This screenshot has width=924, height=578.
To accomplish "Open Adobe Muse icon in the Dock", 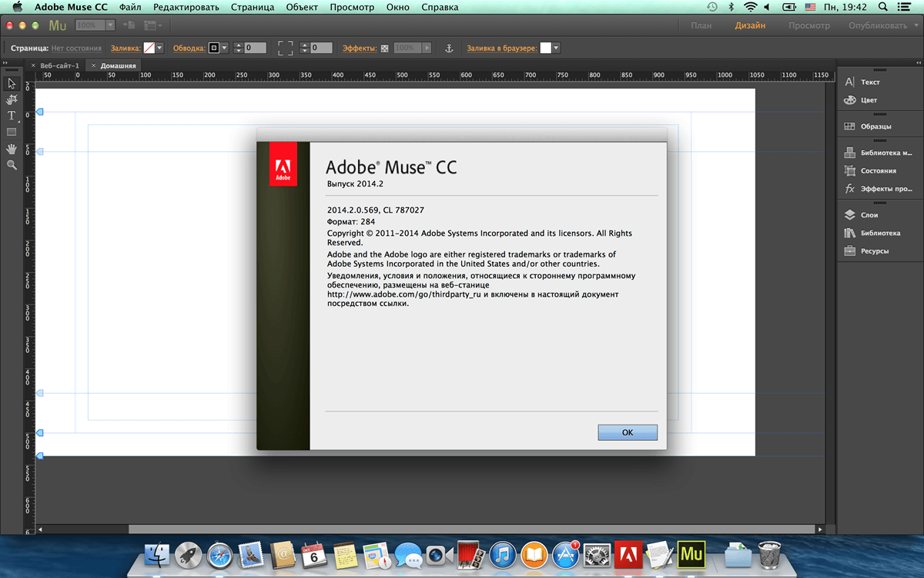I will tap(692, 554).
